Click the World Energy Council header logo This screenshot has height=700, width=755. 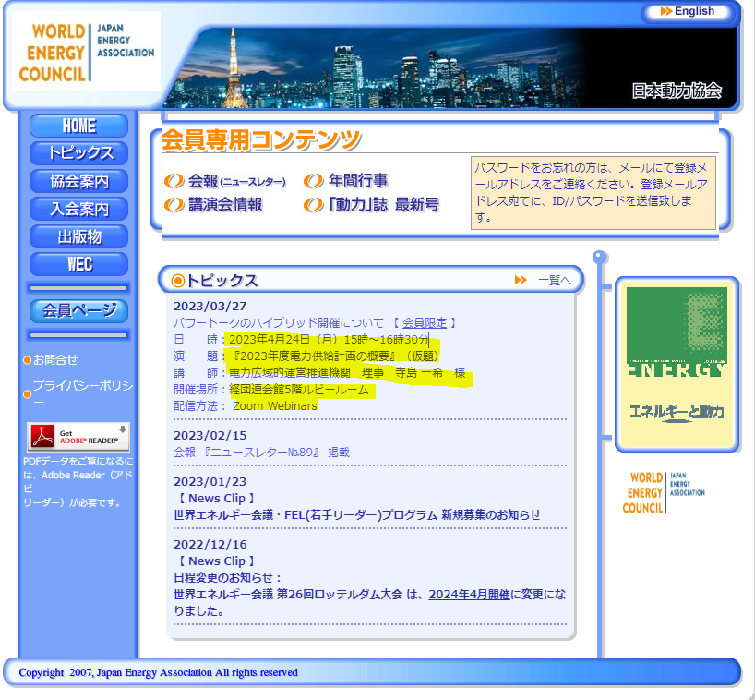[x=86, y=52]
